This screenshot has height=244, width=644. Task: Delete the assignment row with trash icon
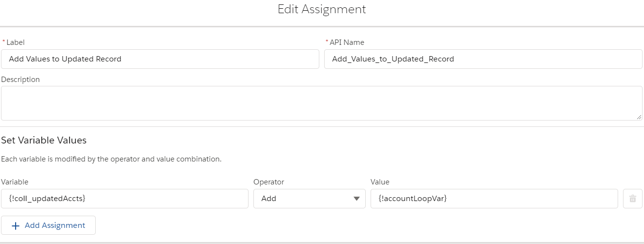point(633,199)
